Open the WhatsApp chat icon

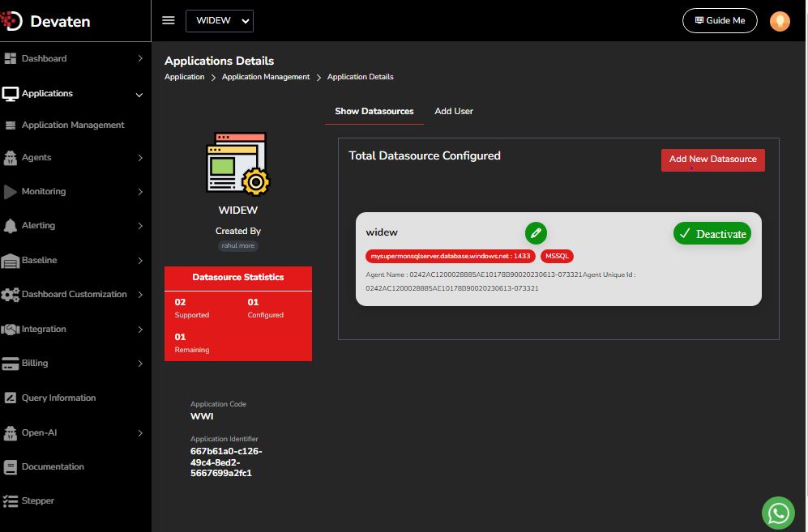click(x=778, y=513)
